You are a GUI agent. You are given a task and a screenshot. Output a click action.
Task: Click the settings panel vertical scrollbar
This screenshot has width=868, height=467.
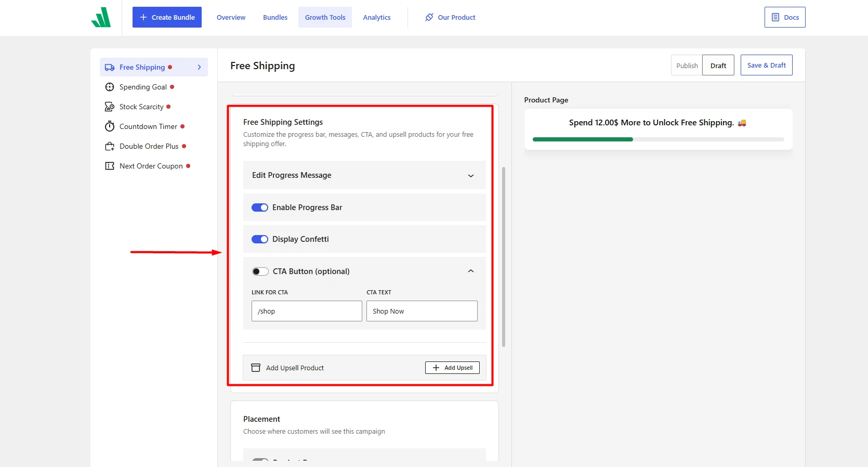click(x=504, y=257)
